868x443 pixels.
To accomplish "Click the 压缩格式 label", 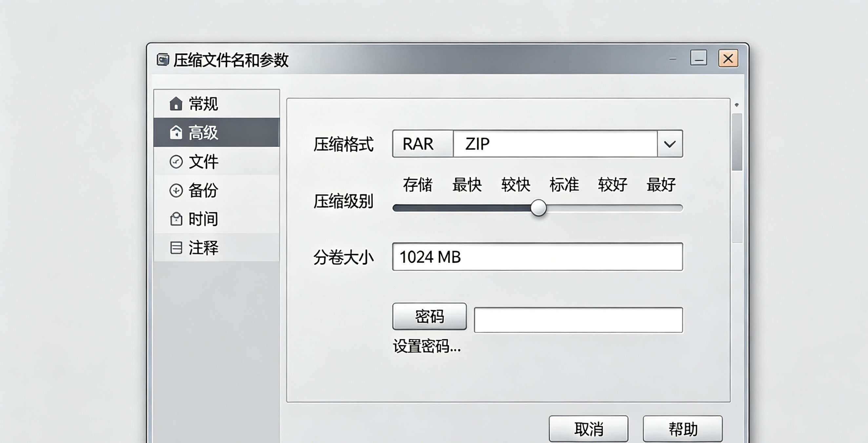I will (x=343, y=144).
